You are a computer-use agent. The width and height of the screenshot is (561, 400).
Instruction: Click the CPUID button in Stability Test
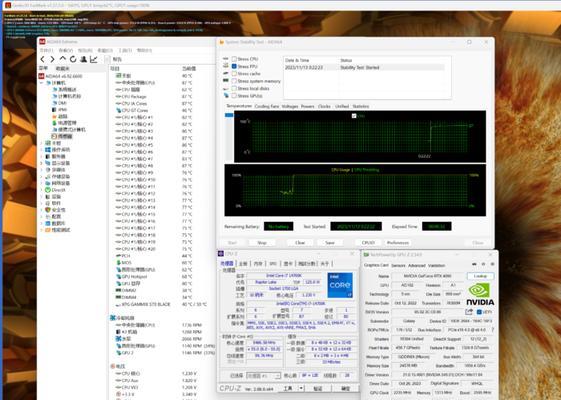point(368,243)
